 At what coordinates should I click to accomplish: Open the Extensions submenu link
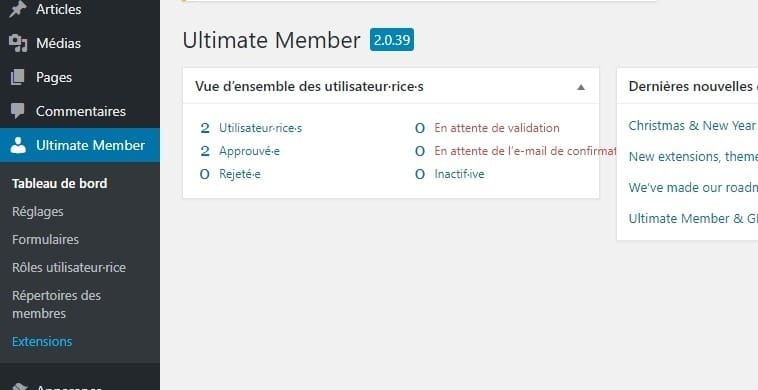tap(42, 341)
